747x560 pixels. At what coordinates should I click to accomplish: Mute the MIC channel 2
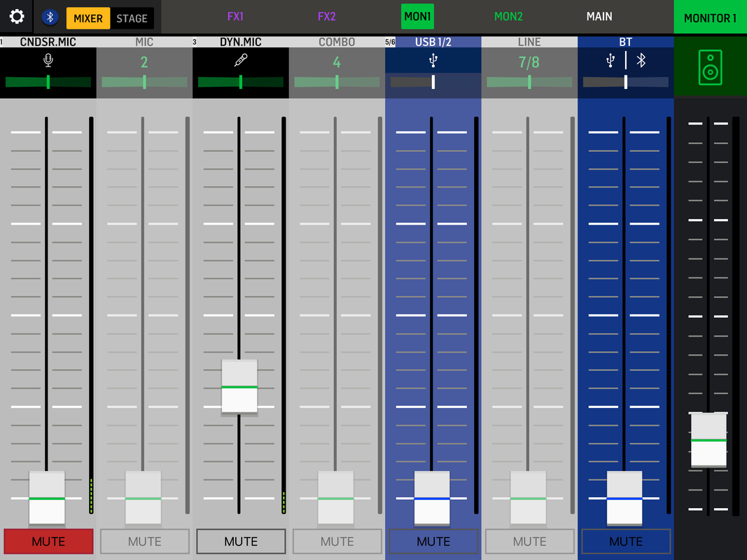point(145,541)
